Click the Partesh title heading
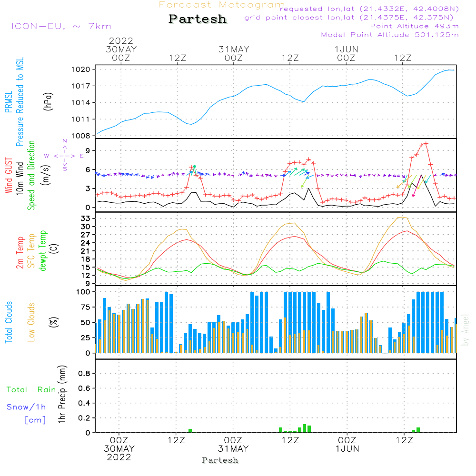The height and width of the screenshot is (476, 476). click(198, 19)
